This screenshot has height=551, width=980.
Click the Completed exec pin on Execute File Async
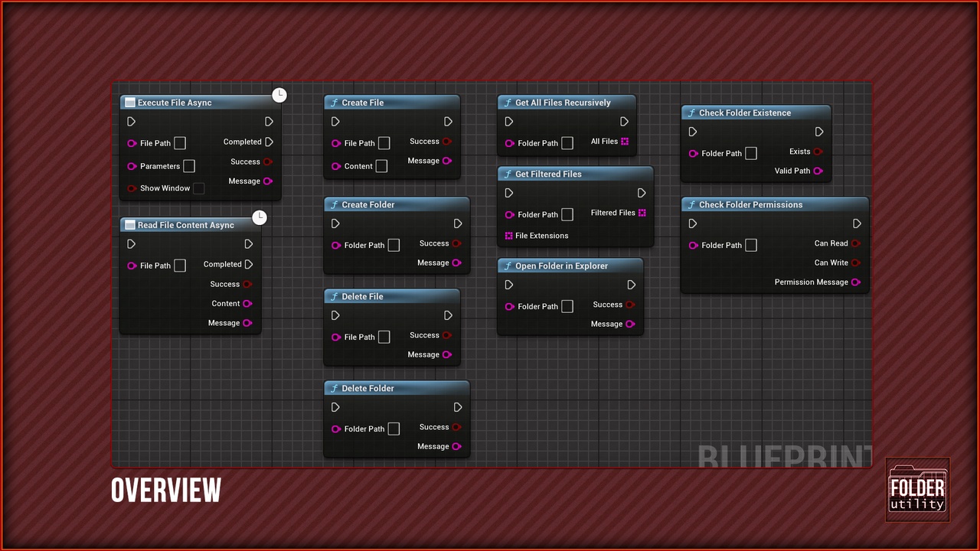click(269, 142)
